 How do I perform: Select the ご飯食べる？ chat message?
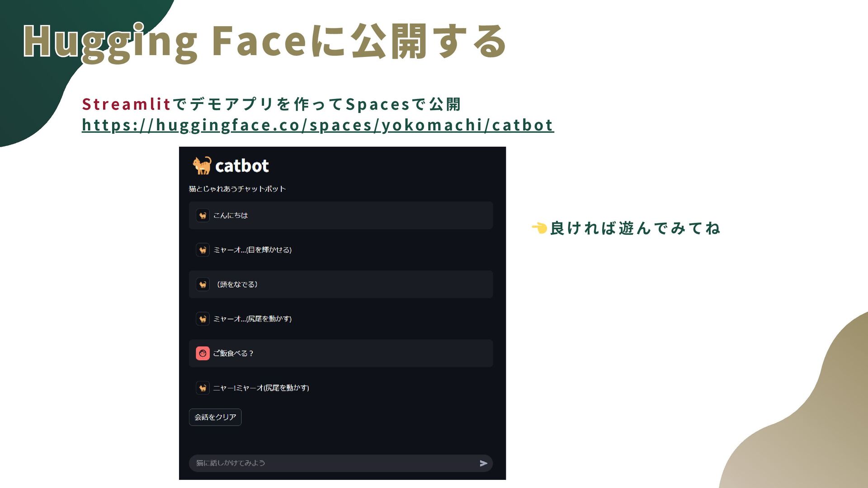[x=341, y=353]
